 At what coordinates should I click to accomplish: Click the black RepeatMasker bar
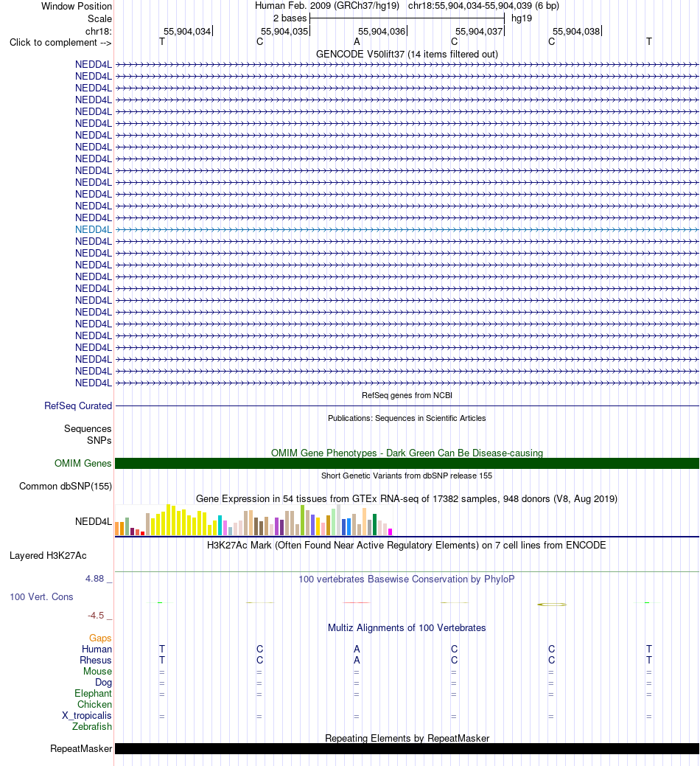coord(407,749)
